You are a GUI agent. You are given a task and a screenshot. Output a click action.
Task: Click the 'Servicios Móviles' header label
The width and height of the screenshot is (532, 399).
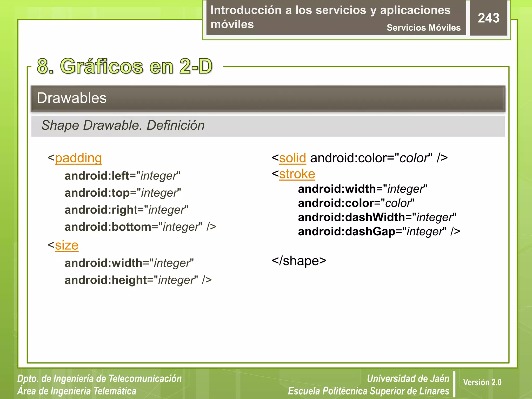coord(424,28)
